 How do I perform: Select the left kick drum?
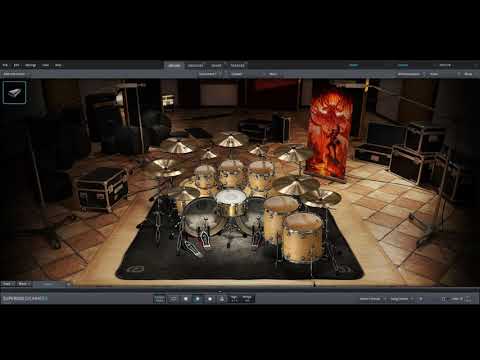pyautogui.click(x=201, y=217)
